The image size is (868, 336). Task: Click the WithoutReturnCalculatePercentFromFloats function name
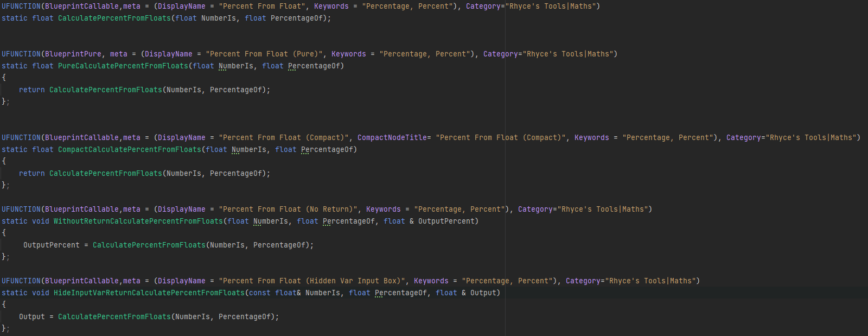(138, 221)
